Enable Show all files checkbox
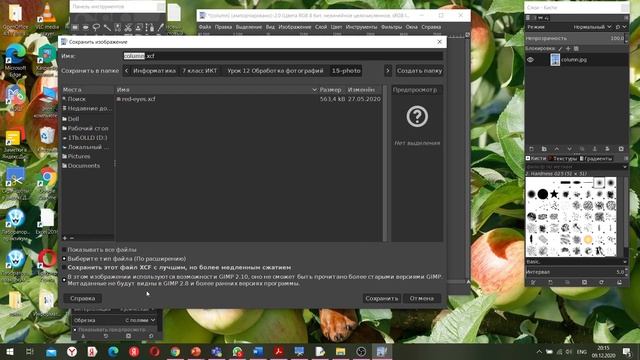 click(64, 249)
